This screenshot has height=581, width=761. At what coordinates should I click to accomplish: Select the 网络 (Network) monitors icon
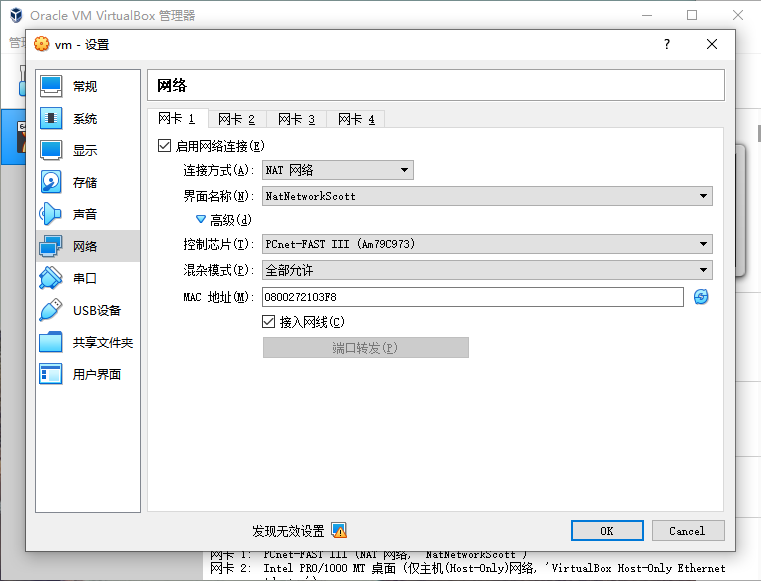[51, 246]
